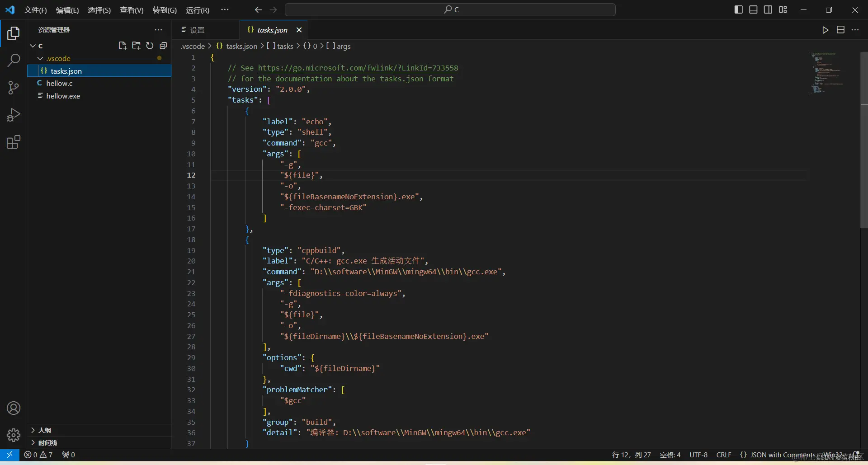Image resolution: width=868 pixels, height=465 pixels.
Task: Click line number 21 in gutter
Action: (191, 272)
